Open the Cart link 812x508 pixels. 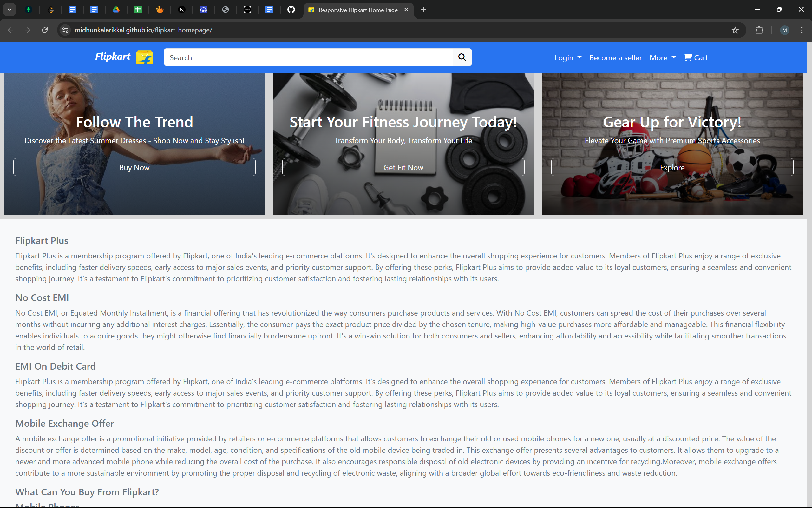(x=696, y=58)
